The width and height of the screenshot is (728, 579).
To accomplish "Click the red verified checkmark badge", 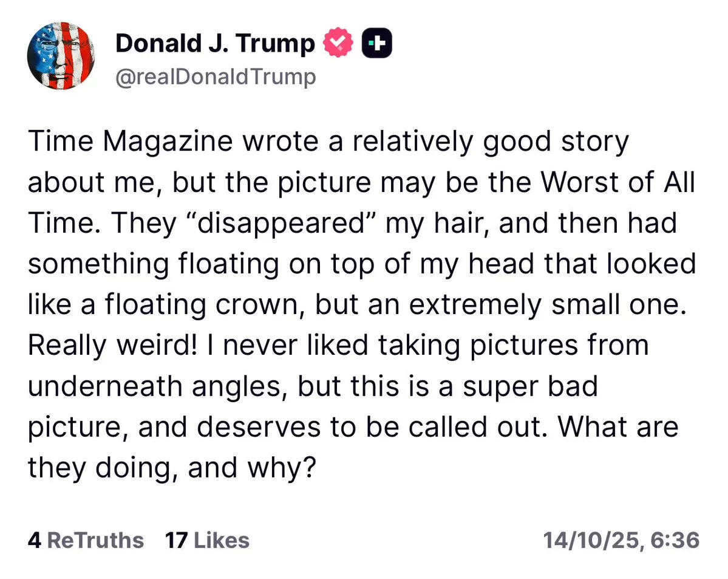I will 338,44.
